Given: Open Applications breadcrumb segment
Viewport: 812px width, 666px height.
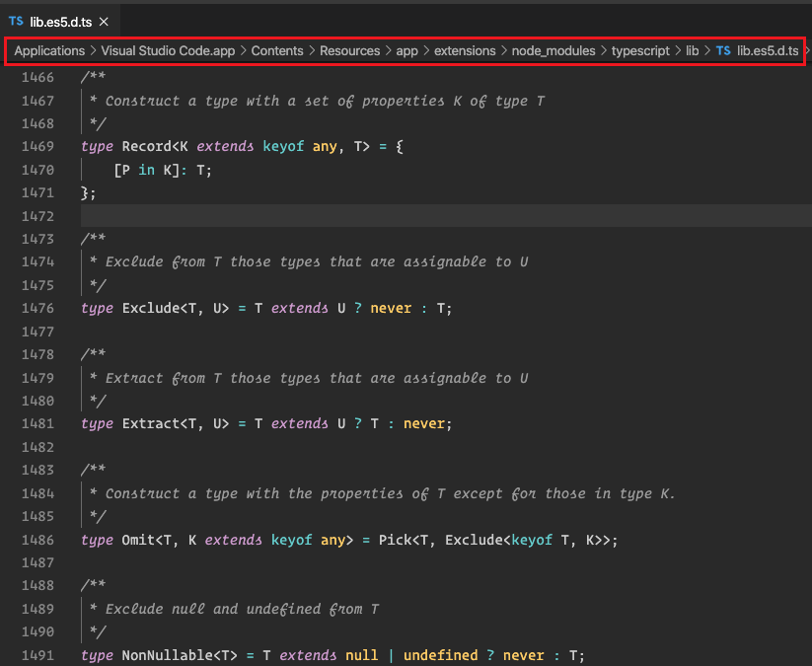Looking at the screenshot, I should tap(49, 50).
